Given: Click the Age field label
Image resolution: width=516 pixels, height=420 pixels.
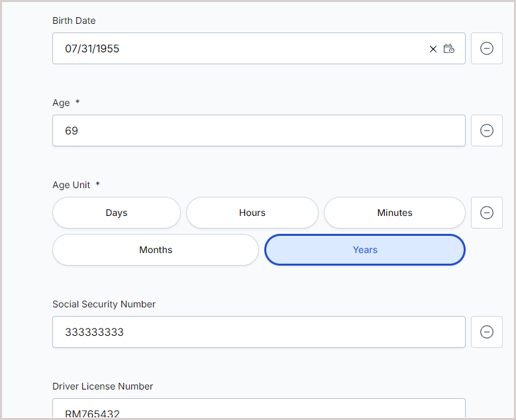Looking at the screenshot, I should click(x=61, y=103).
